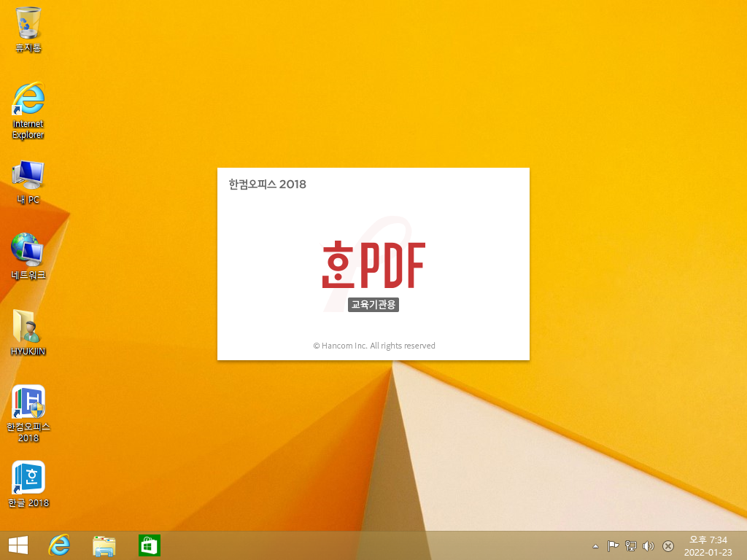747x560 pixels.
Task: Select the 네트워크 network desktop icon
Action: pos(28,256)
